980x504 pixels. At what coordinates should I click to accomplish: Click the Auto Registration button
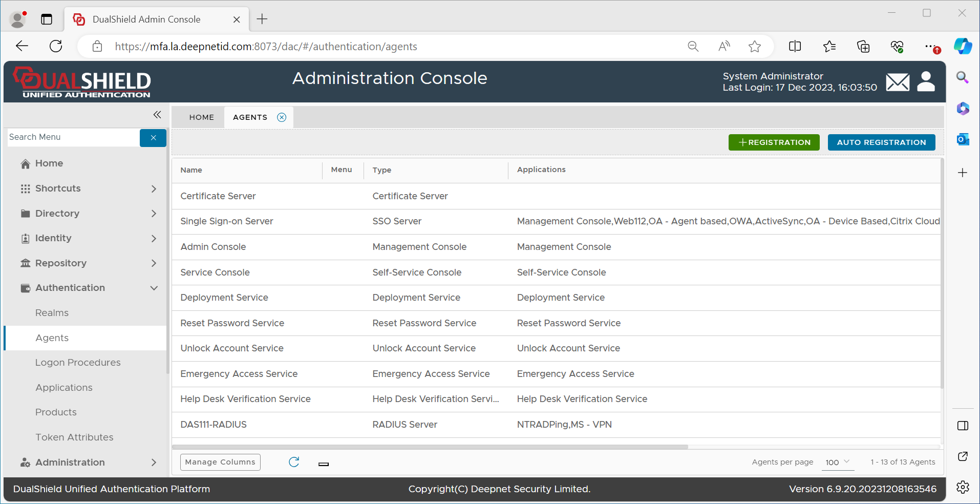pyautogui.click(x=881, y=142)
